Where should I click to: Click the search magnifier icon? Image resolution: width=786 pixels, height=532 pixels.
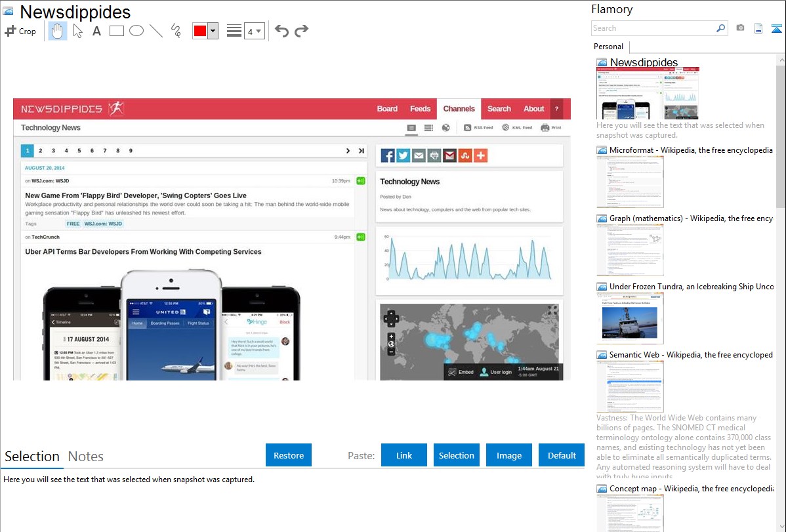click(721, 28)
